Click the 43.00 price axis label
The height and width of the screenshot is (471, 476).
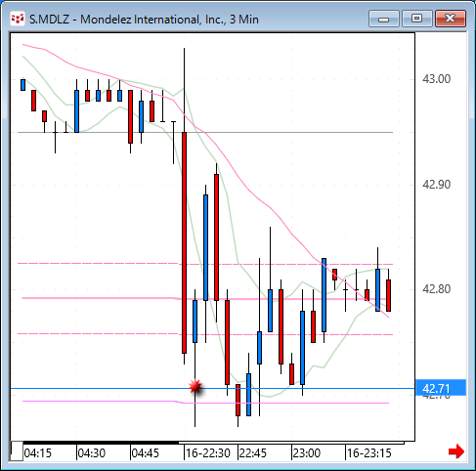tap(436, 79)
